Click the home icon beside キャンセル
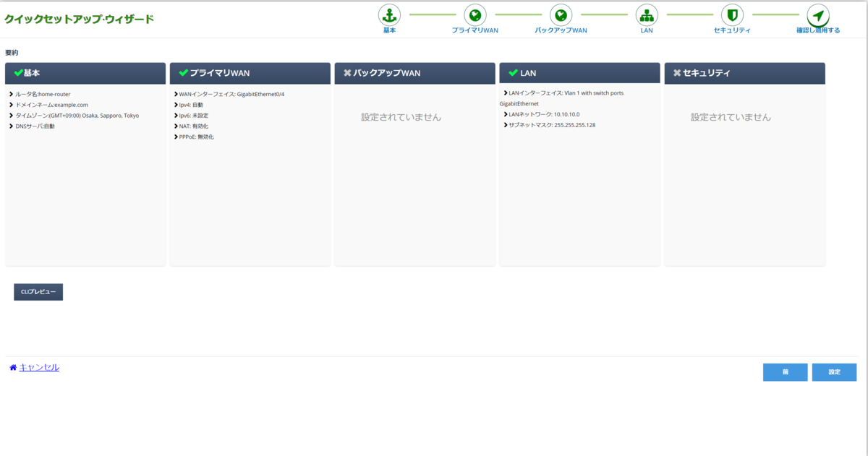868x456 pixels. pyautogui.click(x=13, y=368)
